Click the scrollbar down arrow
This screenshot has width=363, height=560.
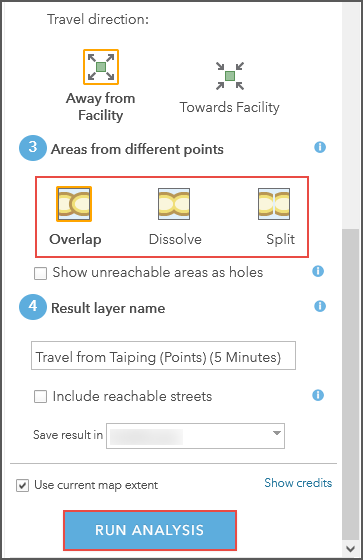pos(350,549)
